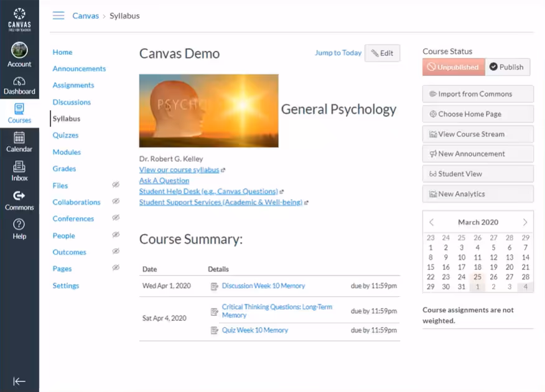Create a New Announcement
This screenshot has width=545, height=392.
click(x=478, y=154)
